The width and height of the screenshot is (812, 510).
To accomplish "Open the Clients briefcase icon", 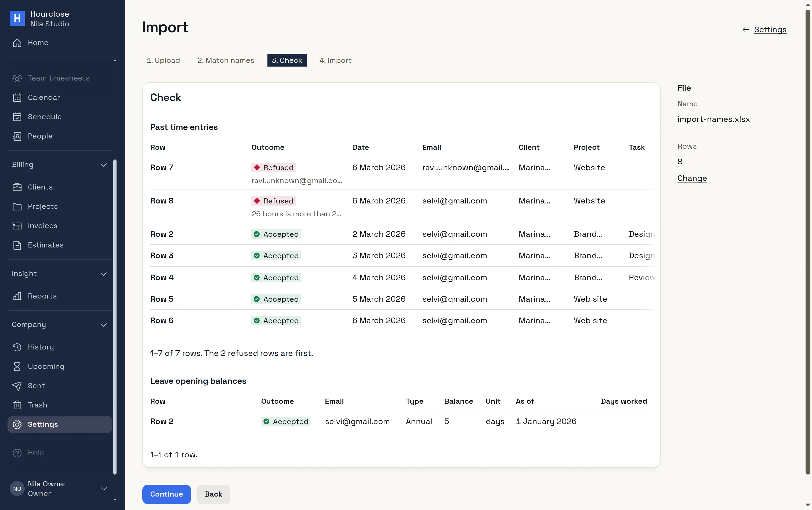I will [17, 187].
